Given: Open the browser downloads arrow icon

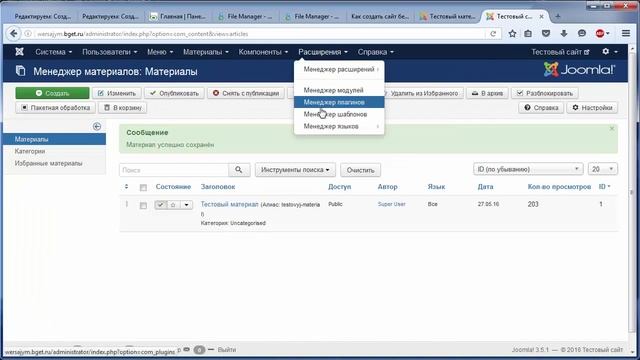Looking at the screenshot, I should [564, 33].
